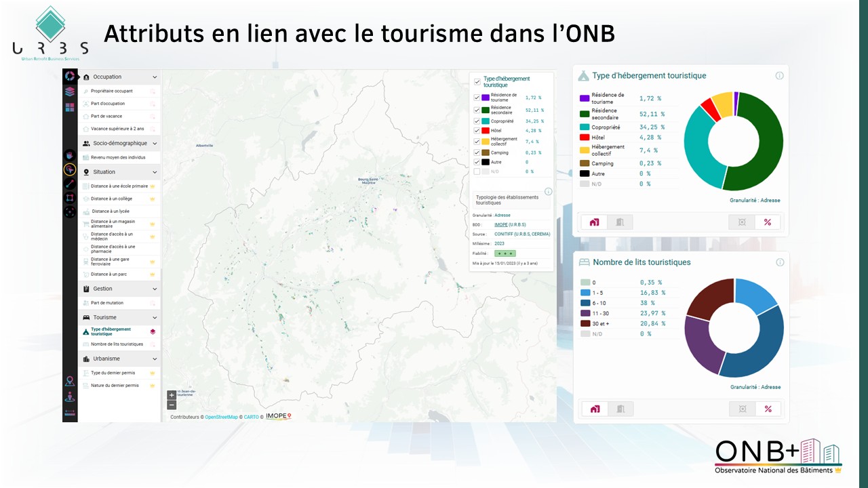Click the hand pan tool icon
The image size is (868, 488).
coord(70,155)
